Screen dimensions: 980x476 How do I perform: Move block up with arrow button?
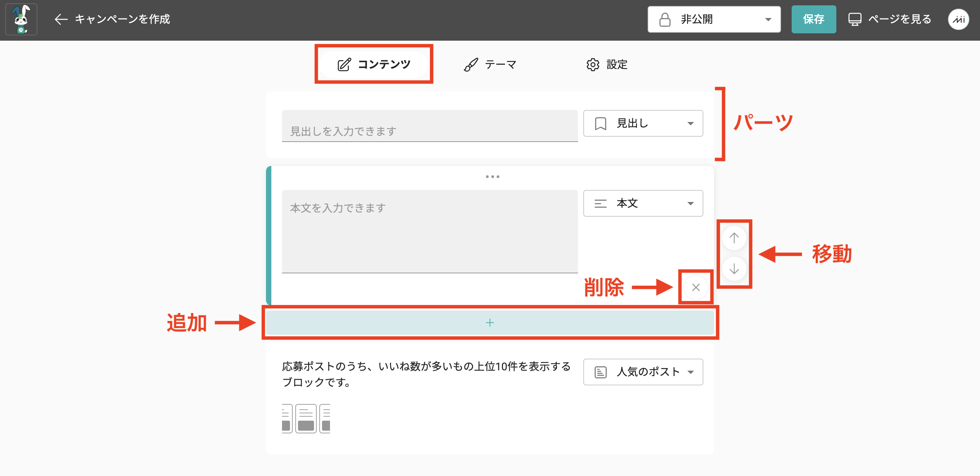(734, 238)
